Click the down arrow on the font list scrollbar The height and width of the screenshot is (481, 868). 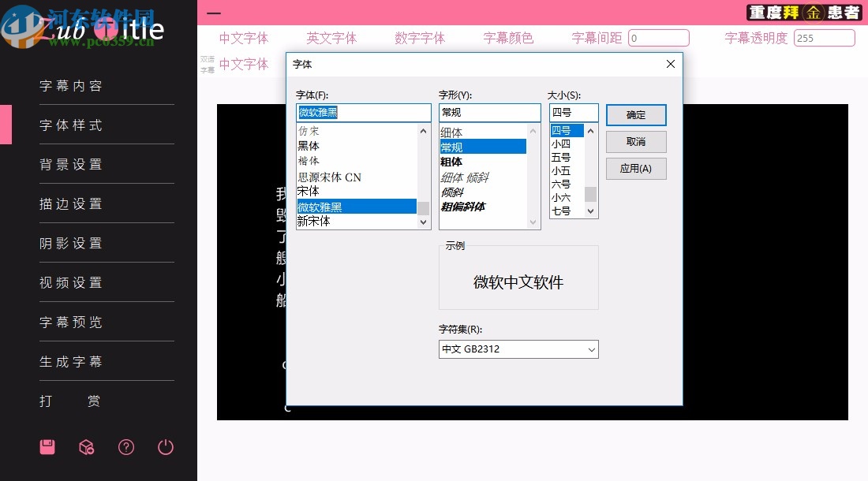click(x=422, y=222)
